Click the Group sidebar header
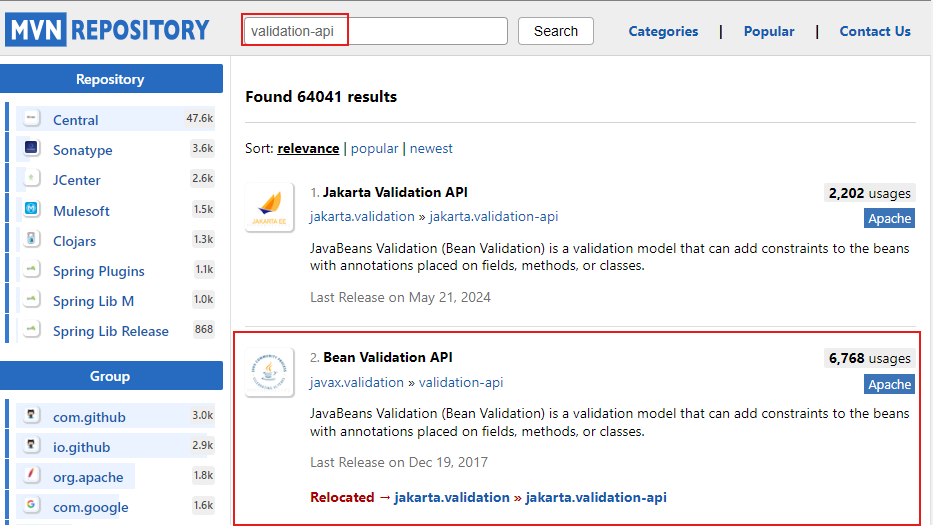Screen dimensions: 933x526 111,375
